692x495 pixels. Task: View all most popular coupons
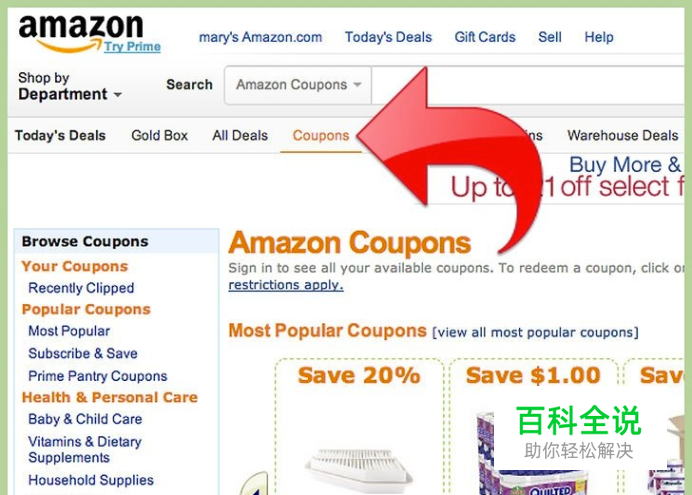[x=535, y=332]
